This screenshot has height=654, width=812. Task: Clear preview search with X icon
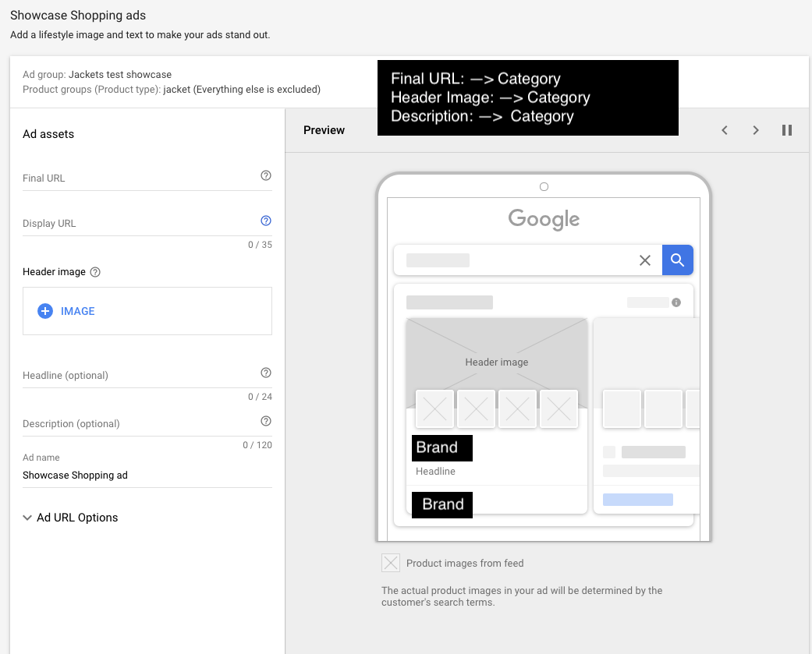point(645,260)
